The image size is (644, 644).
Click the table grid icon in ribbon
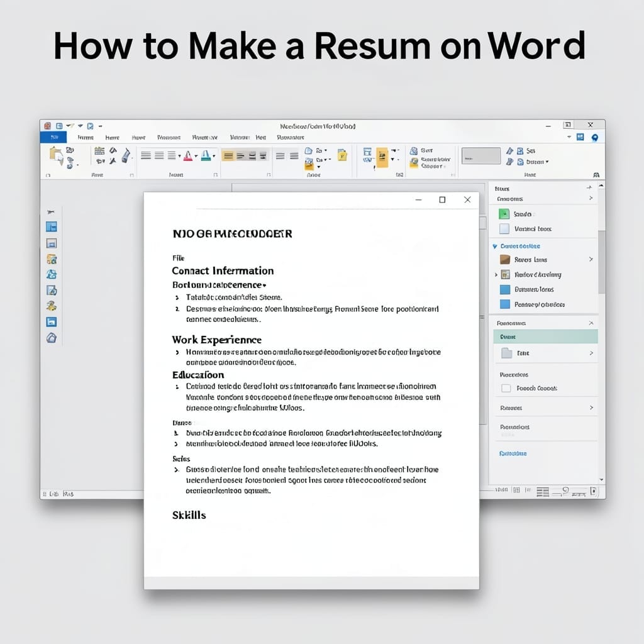[x=99, y=151]
